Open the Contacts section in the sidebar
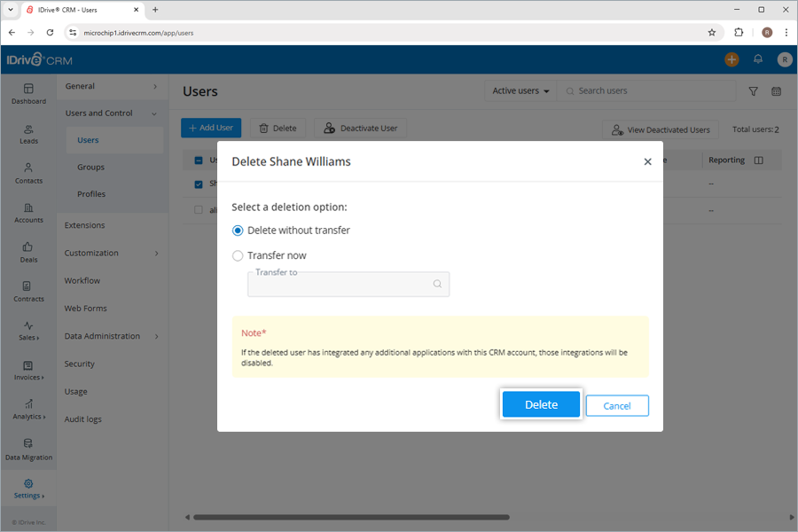798x532 pixels. (28, 174)
